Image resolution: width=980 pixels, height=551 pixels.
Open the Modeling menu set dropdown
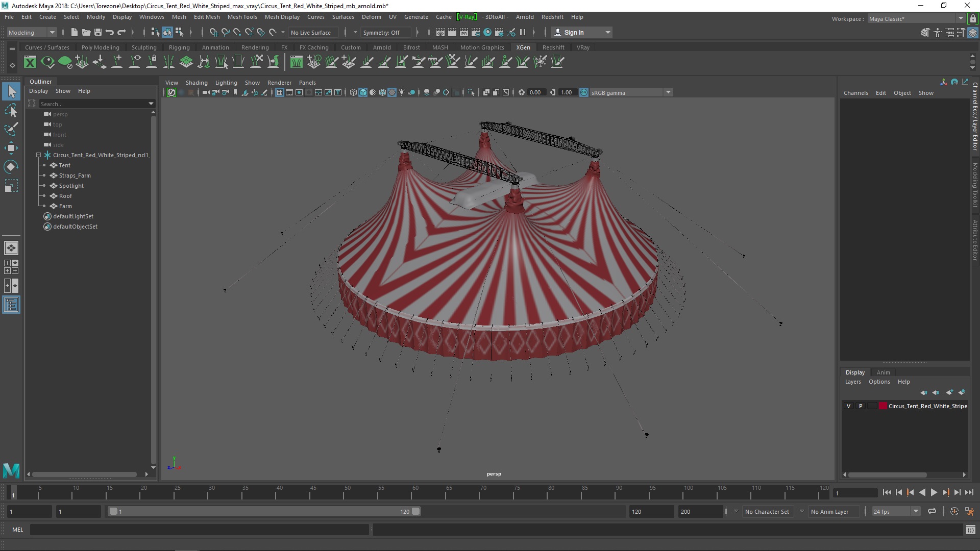[x=32, y=32]
